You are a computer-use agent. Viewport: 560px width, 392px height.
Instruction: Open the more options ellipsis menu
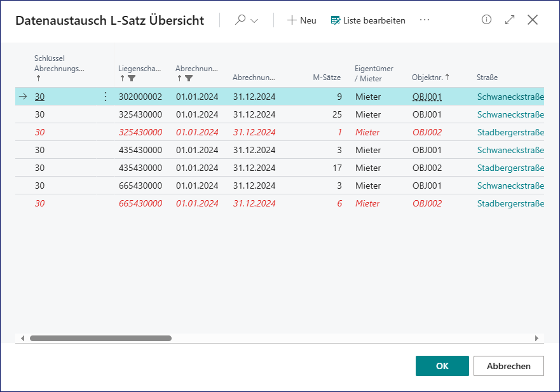425,20
